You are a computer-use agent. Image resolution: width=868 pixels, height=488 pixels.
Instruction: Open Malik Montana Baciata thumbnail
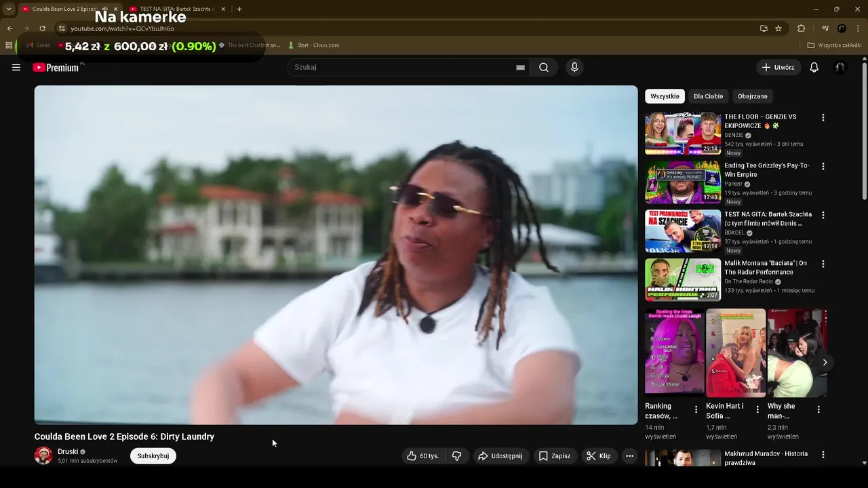[x=683, y=280]
